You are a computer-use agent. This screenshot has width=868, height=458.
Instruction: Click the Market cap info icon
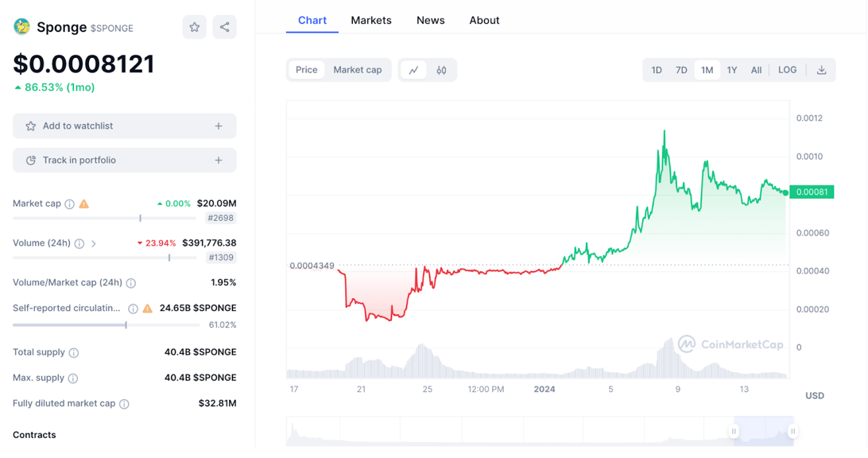[x=69, y=204]
